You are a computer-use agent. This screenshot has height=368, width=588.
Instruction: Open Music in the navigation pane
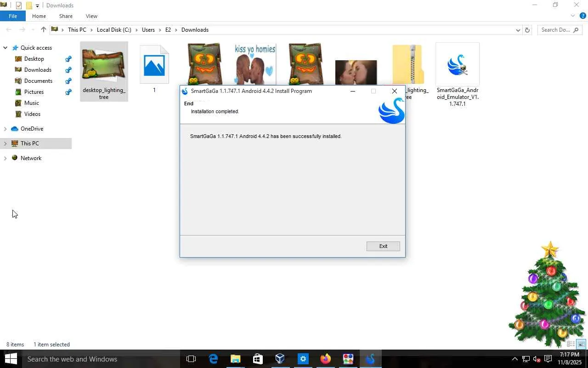click(32, 103)
